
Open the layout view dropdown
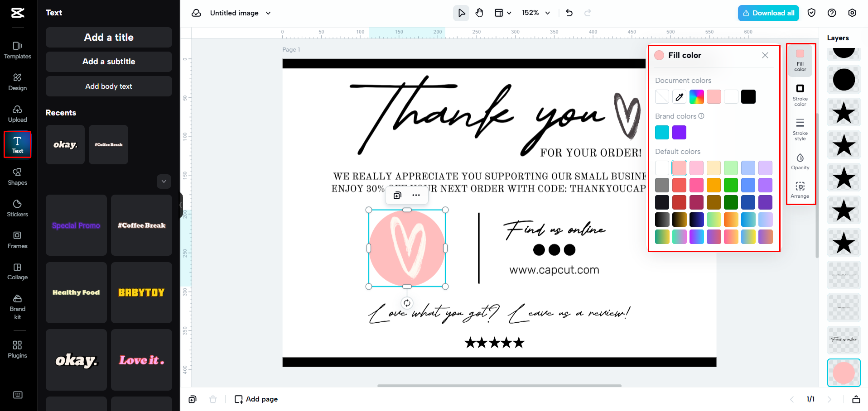coord(503,13)
